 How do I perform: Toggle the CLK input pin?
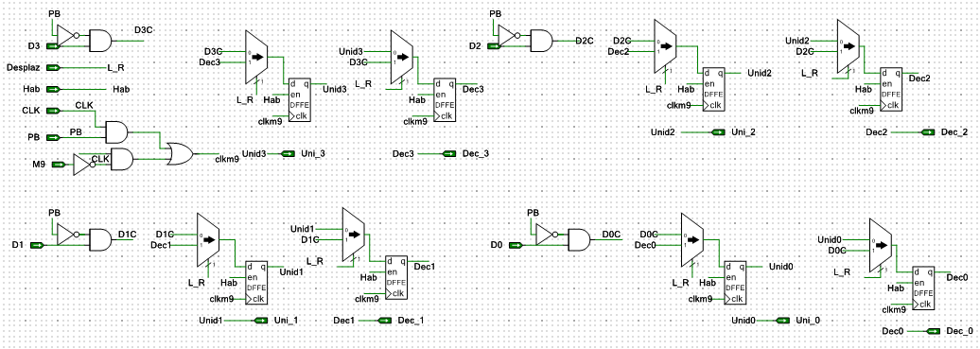coord(54,111)
